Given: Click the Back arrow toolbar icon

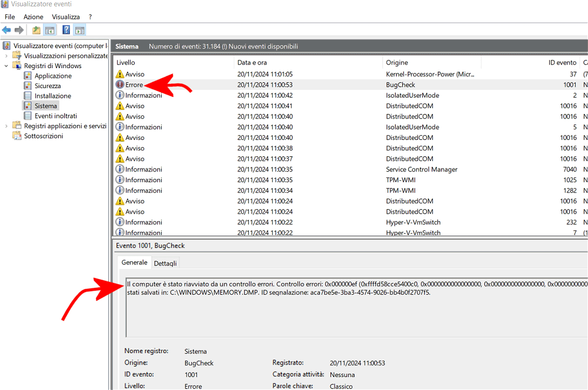Looking at the screenshot, I should 6,30.
